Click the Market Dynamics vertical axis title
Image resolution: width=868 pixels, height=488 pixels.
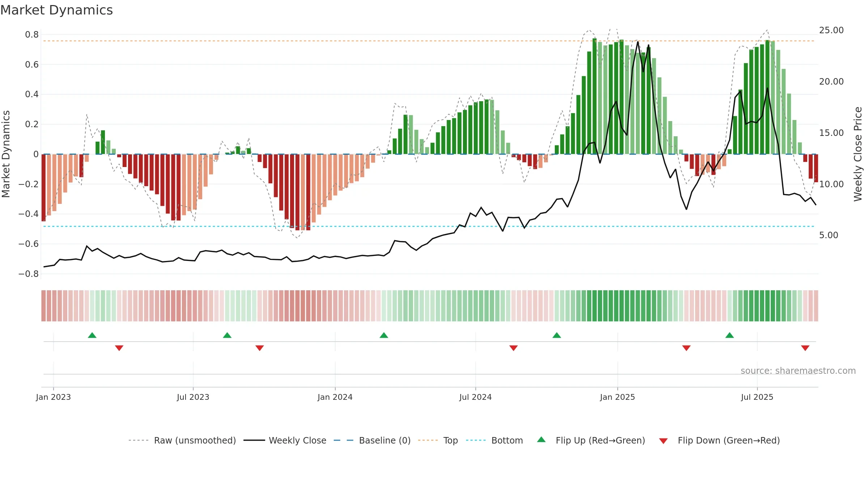point(6,154)
